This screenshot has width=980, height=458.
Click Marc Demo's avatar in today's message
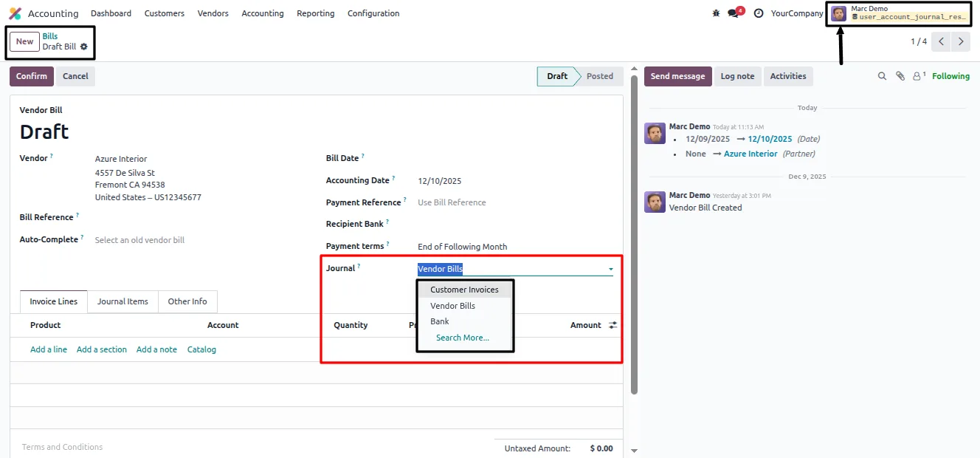[x=655, y=134]
